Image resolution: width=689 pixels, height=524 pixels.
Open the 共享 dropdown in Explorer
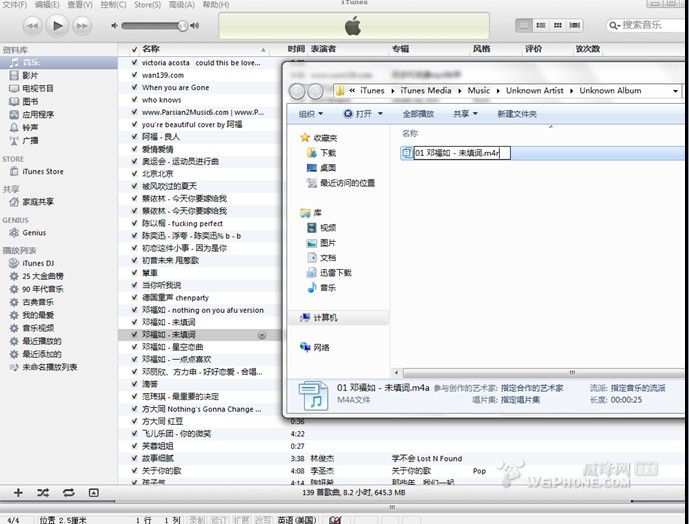coord(465,114)
